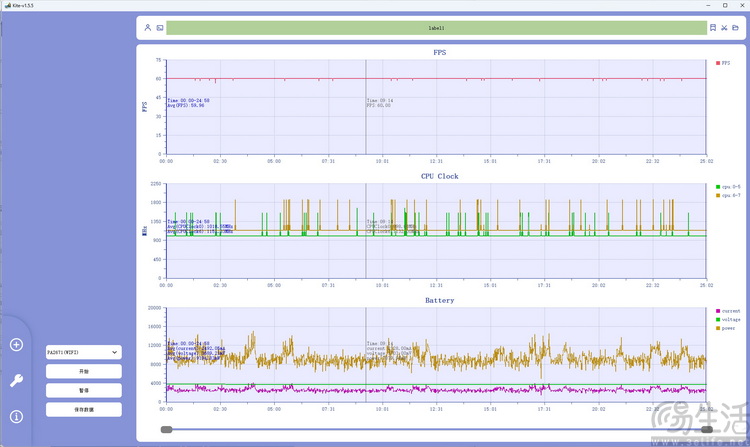
Task: Click the green label1 bar
Action: pyautogui.click(x=436, y=28)
